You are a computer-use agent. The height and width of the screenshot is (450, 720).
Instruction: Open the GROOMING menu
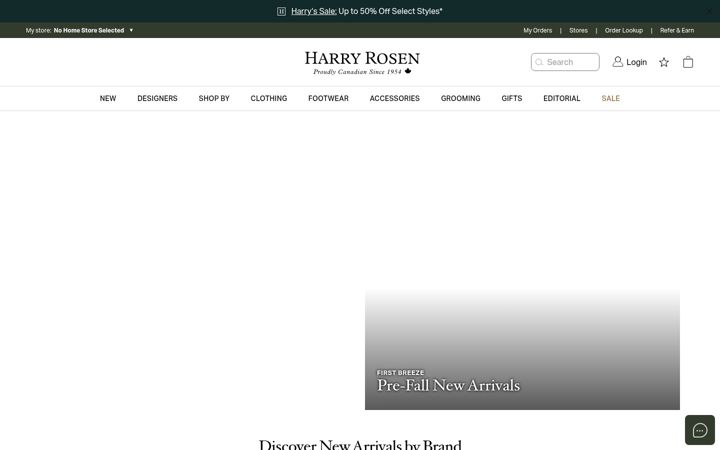click(x=461, y=98)
